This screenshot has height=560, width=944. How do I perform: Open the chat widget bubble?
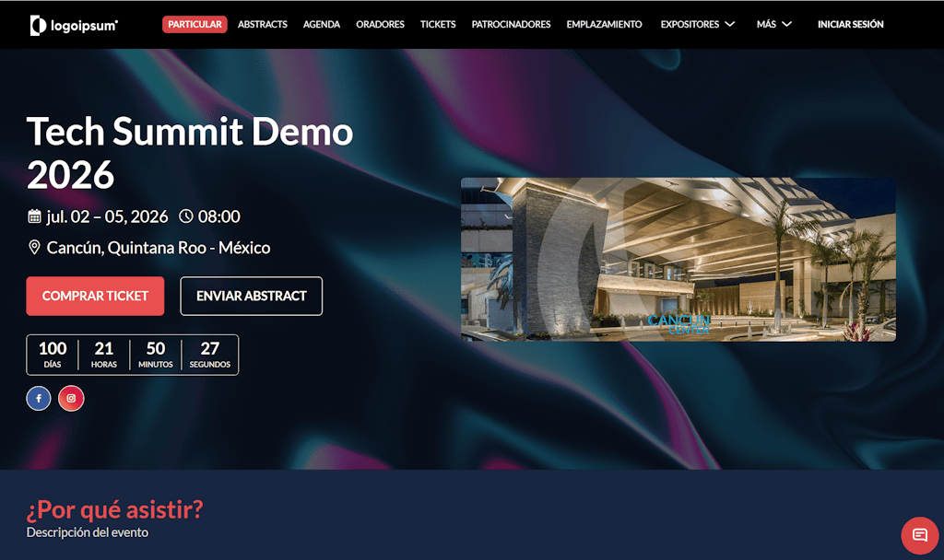(919, 535)
